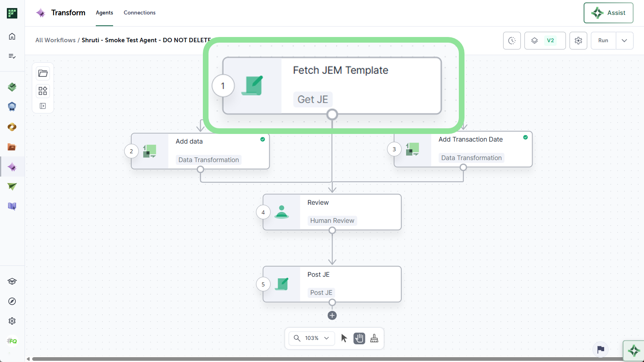
Task: Select the hand pan tool
Action: click(359, 338)
